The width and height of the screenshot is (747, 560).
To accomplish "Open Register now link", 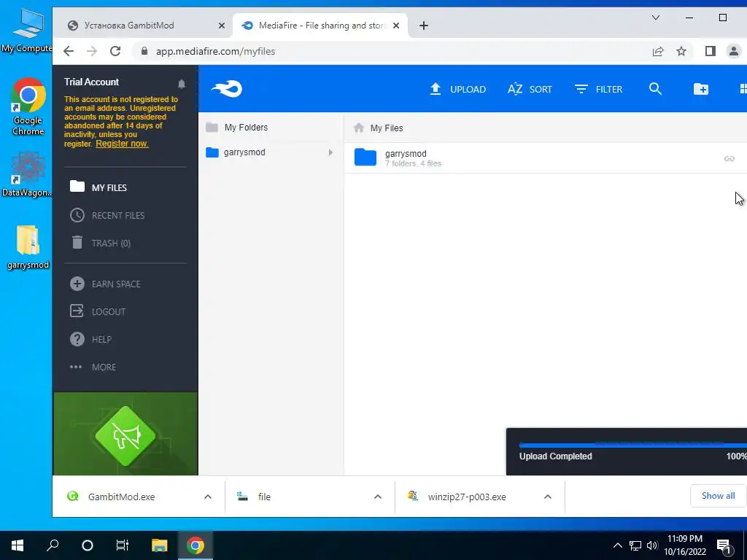I will click(x=122, y=144).
